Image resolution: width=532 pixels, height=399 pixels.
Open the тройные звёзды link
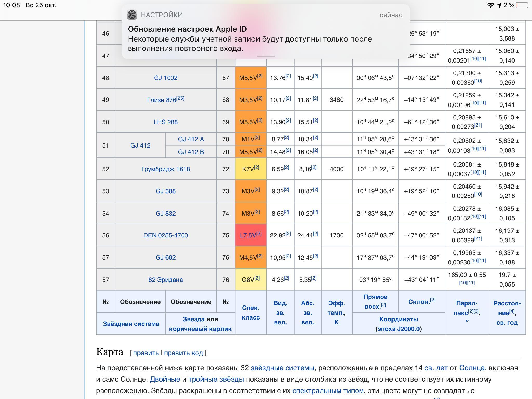point(216,379)
